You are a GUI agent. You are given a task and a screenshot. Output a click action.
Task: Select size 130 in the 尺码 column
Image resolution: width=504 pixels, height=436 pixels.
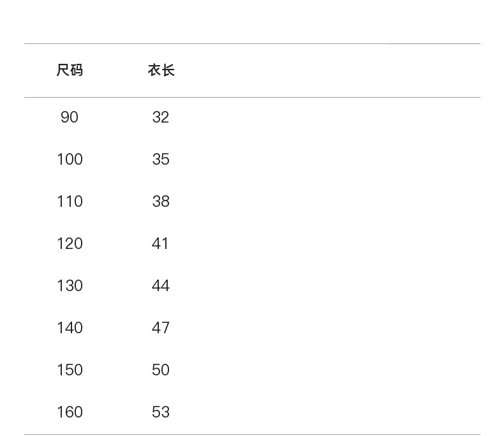point(70,286)
